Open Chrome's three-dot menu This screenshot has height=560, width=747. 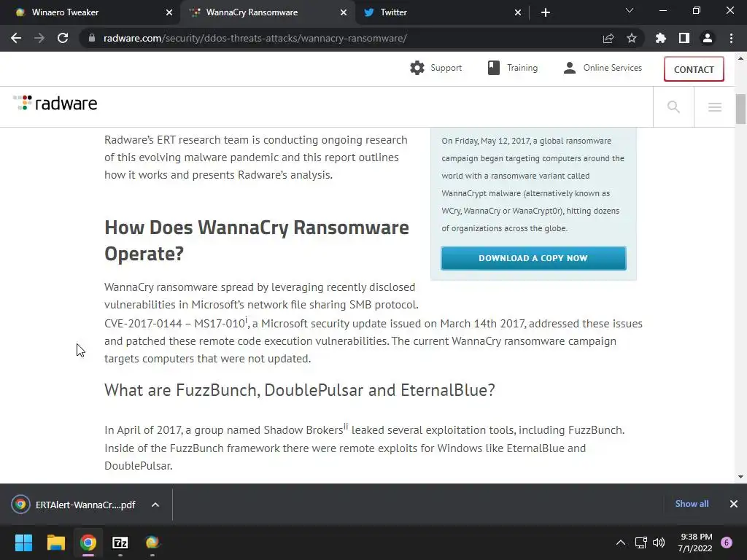(x=731, y=38)
